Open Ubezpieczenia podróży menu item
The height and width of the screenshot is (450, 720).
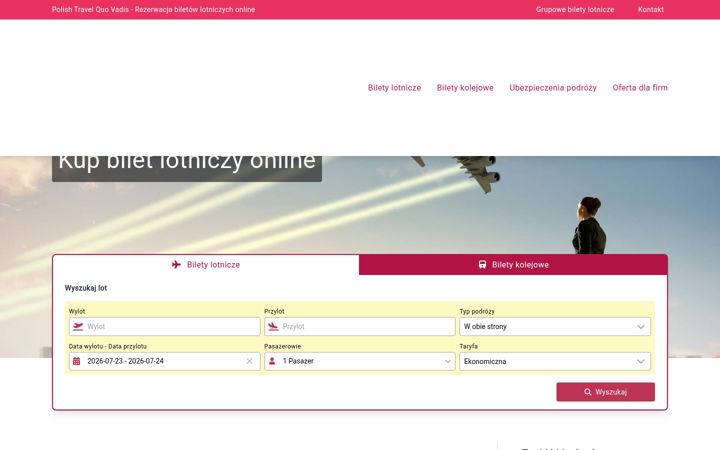[553, 88]
